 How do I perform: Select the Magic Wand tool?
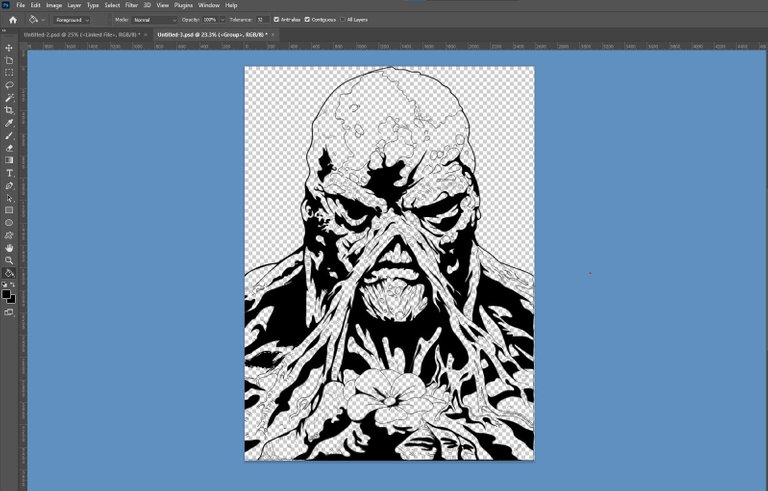[x=9, y=98]
